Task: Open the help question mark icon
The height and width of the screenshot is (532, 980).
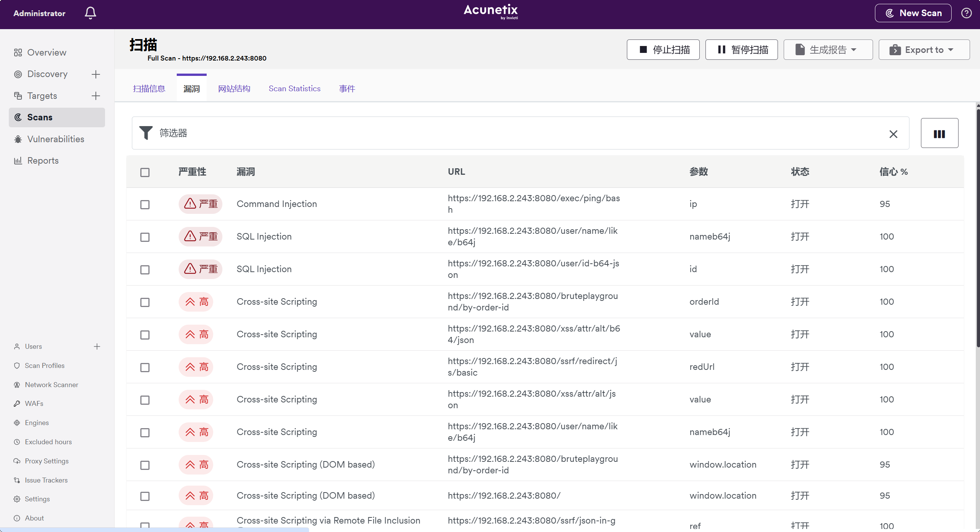Action: (966, 13)
